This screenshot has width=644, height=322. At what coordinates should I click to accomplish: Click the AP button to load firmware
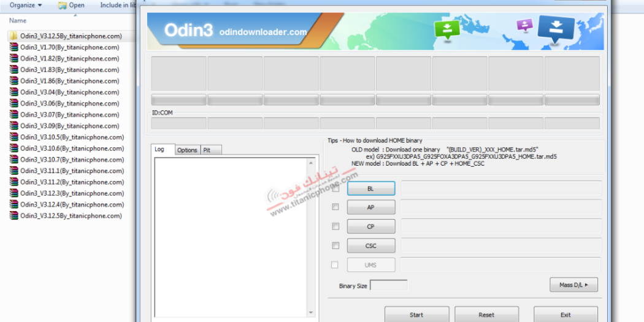pyautogui.click(x=371, y=207)
